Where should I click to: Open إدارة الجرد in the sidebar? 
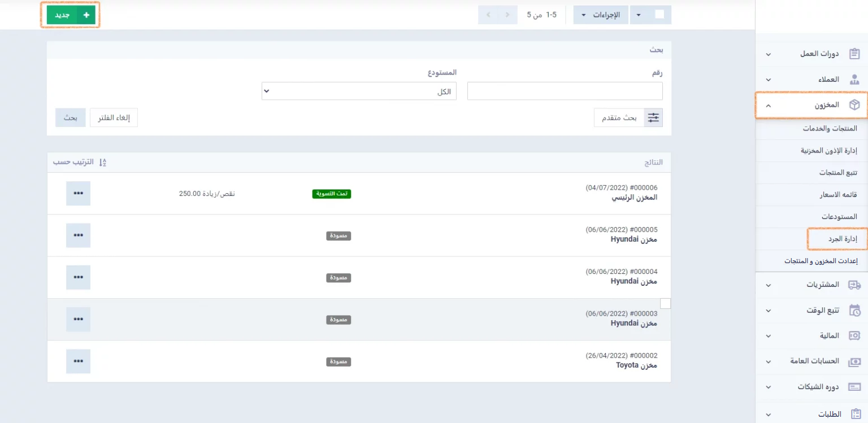(842, 239)
